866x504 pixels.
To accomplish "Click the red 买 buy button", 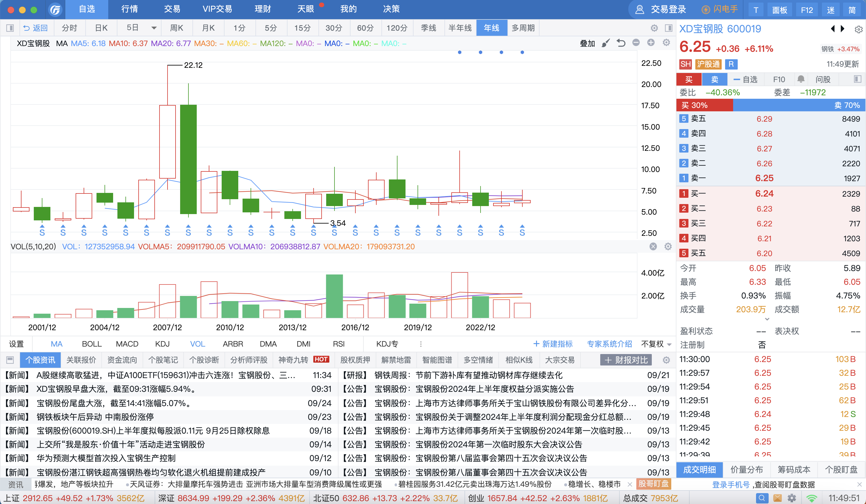I will coord(689,79).
